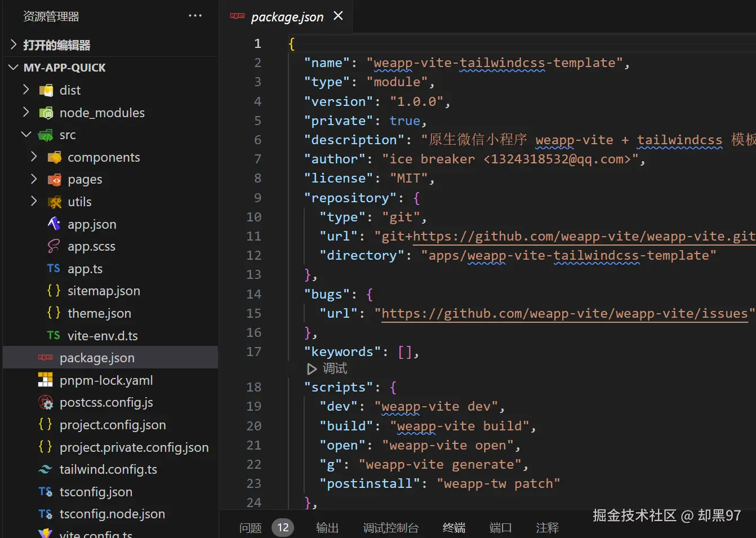756x538 pixels.
Task: Click the 调试 codelens link above scripts
Action: pos(335,368)
